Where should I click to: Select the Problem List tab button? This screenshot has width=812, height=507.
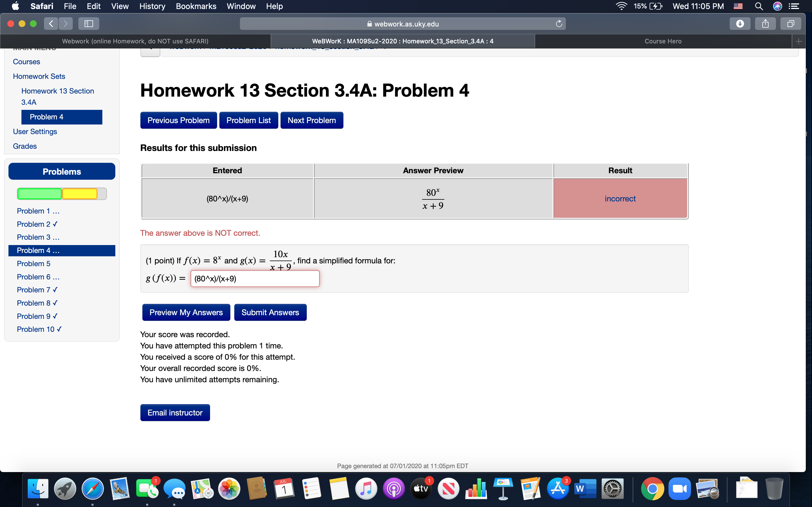click(248, 120)
